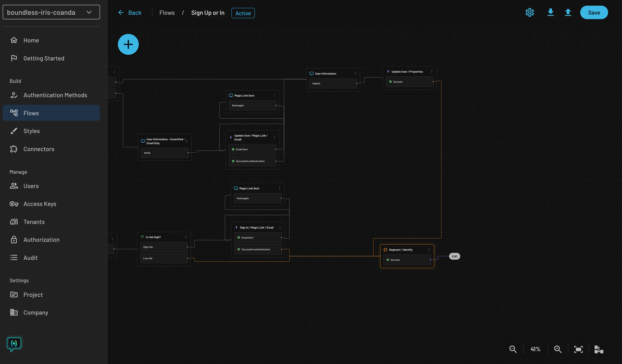This screenshot has height=364, width=622.
Task: Open the Authentication Methods section
Action: 55,95
